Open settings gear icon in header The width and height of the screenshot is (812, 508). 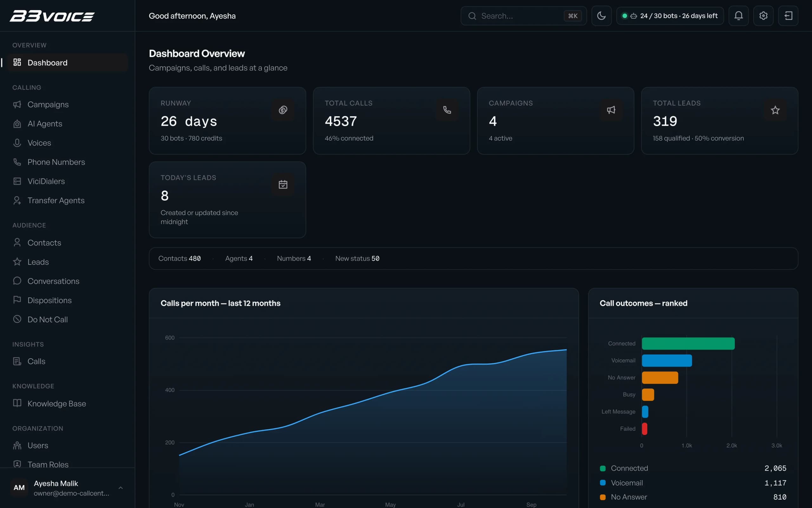(x=763, y=16)
